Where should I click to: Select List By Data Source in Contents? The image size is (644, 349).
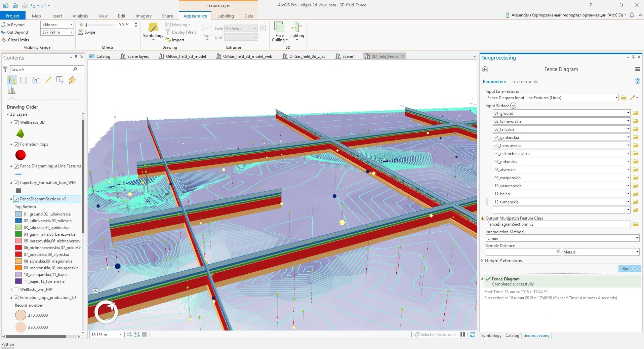coord(24,80)
